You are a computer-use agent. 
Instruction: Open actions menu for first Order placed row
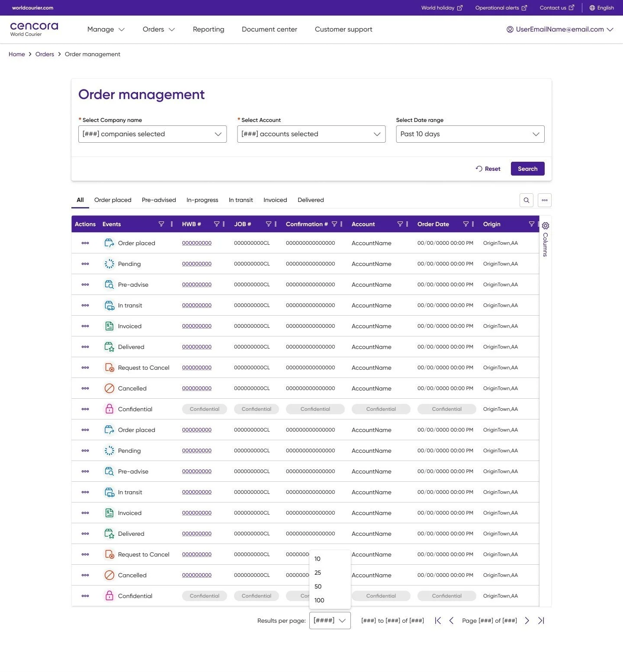[x=85, y=243]
